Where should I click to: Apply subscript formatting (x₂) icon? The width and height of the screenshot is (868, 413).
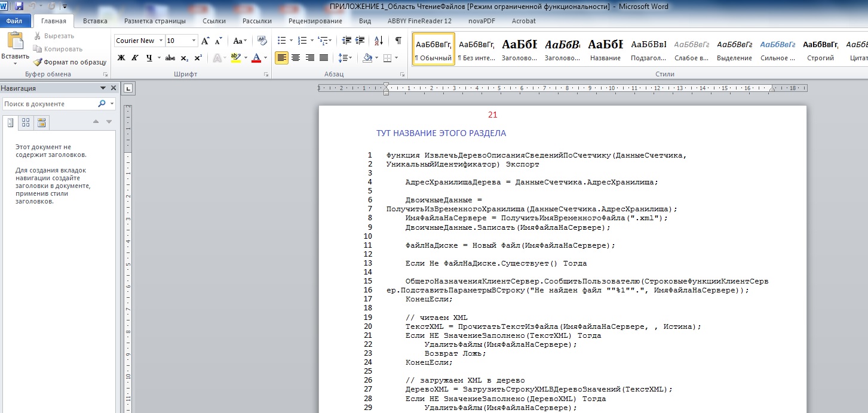tap(185, 58)
